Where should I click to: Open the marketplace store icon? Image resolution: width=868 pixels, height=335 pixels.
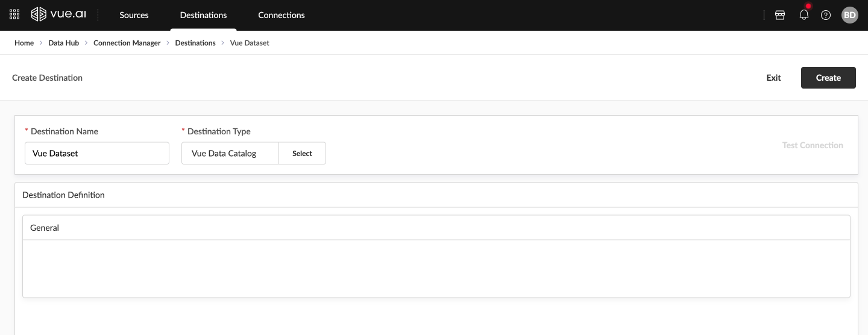(780, 15)
